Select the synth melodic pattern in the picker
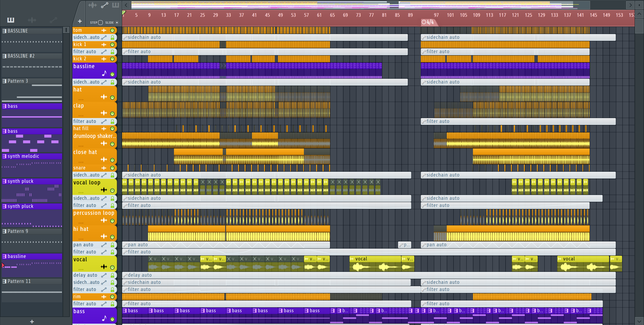This screenshot has width=644, height=325. [23, 156]
